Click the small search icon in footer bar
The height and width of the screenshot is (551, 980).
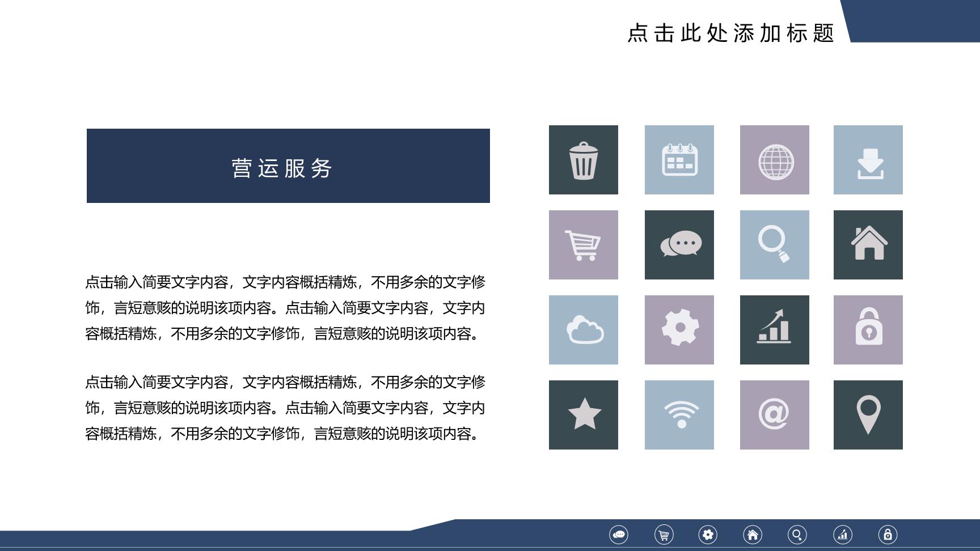coord(797,535)
